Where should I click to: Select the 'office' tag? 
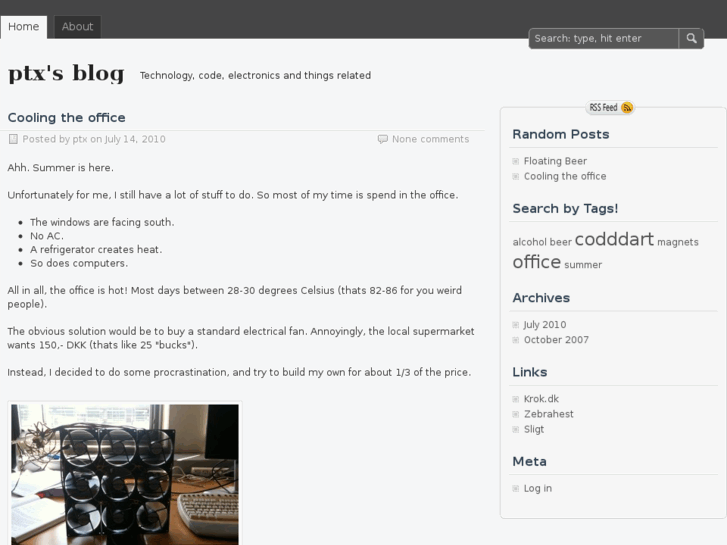click(536, 262)
